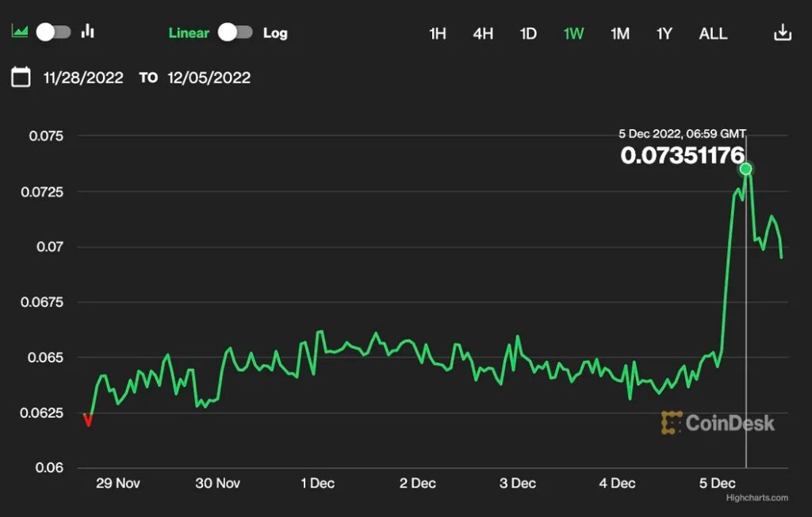Image resolution: width=812 pixels, height=517 pixels.
Task: Click the candlestick bar chart icon
Action: point(88,32)
